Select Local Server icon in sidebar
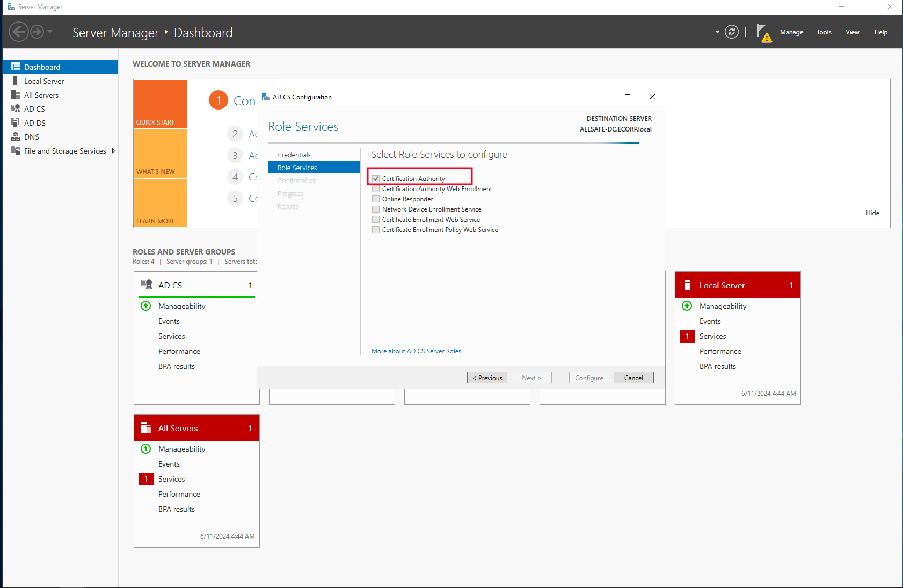 tap(16, 81)
